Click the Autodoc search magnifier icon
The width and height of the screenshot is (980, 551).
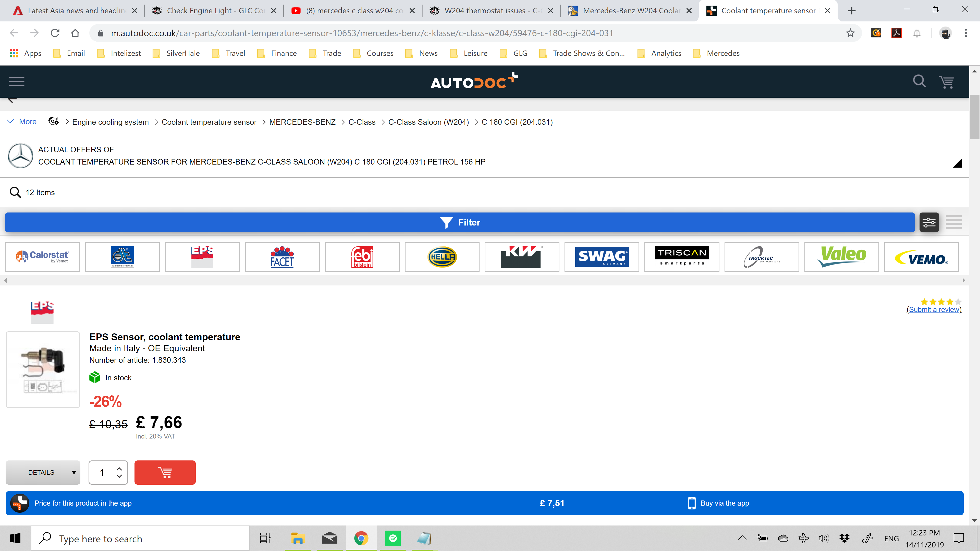click(x=919, y=81)
